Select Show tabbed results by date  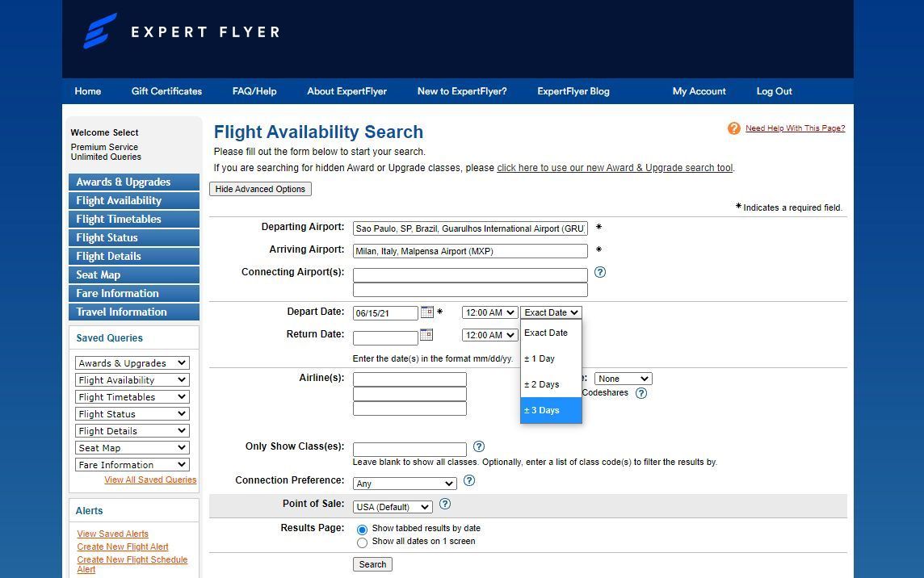(x=362, y=529)
